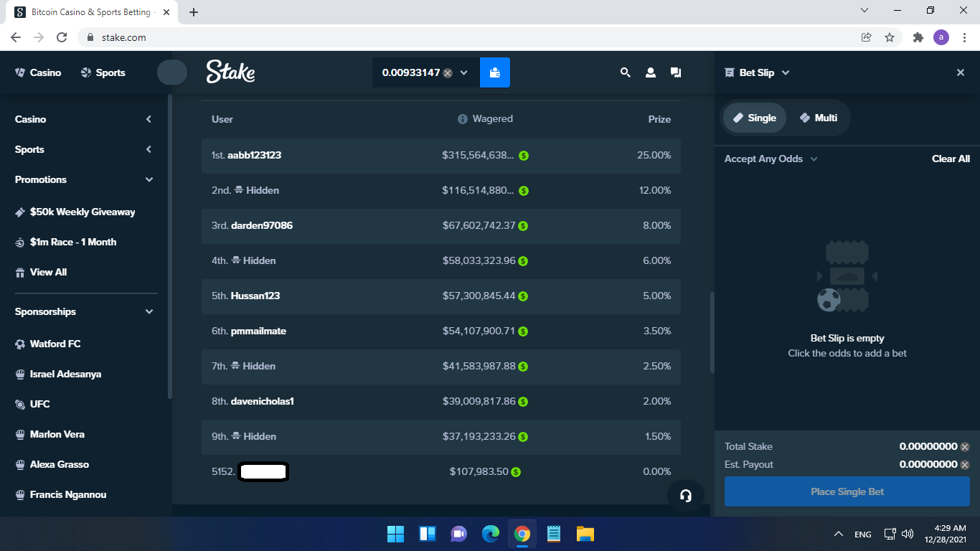This screenshot has width=980, height=551.
Task: Click the left sidebar scrollbar
Action: click(x=169, y=246)
